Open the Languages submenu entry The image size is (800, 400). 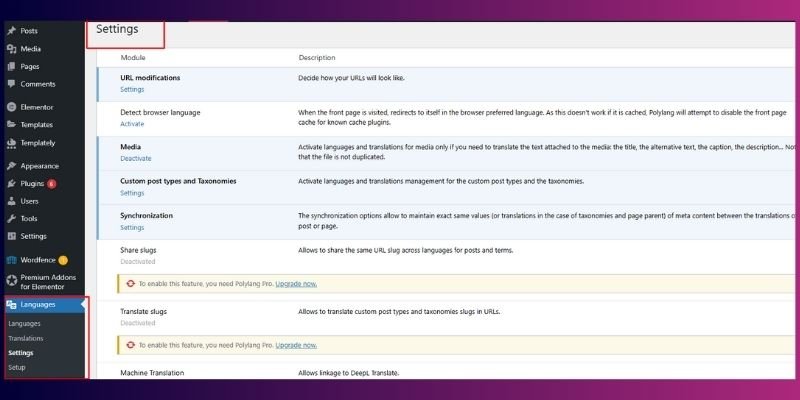click(x=24, y=323)
